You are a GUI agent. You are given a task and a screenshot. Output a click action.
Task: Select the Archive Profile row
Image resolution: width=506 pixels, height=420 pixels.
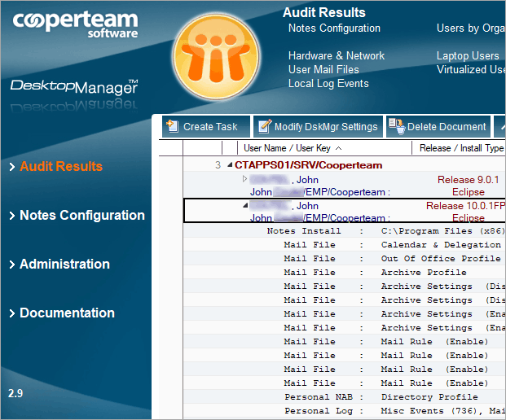(344, 273)
